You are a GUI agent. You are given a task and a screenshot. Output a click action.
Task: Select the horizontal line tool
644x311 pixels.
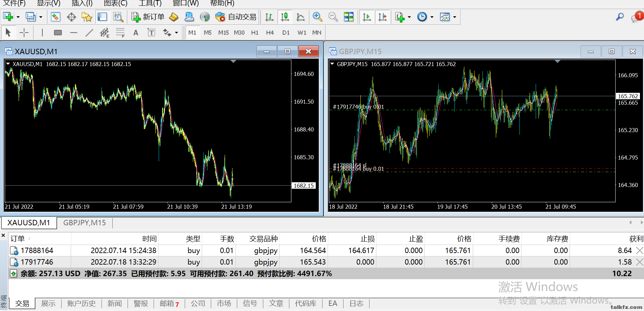(74, 33)
